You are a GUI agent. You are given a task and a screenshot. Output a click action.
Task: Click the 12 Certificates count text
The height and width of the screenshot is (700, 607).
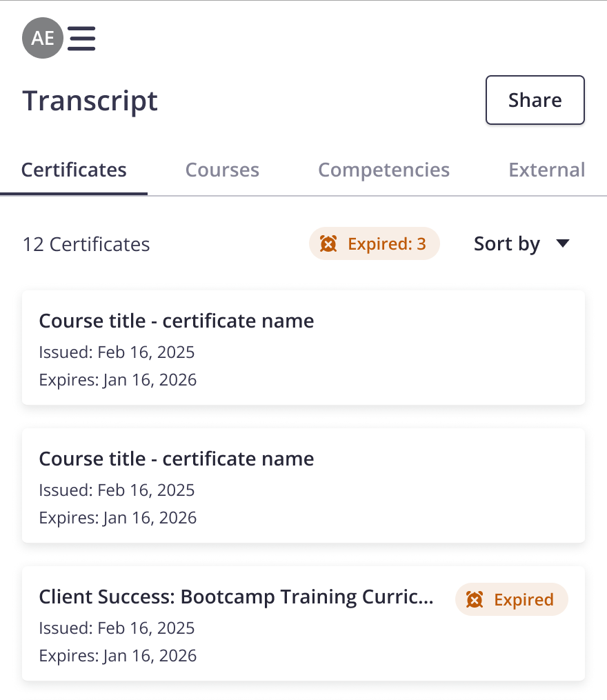[86, 244]
